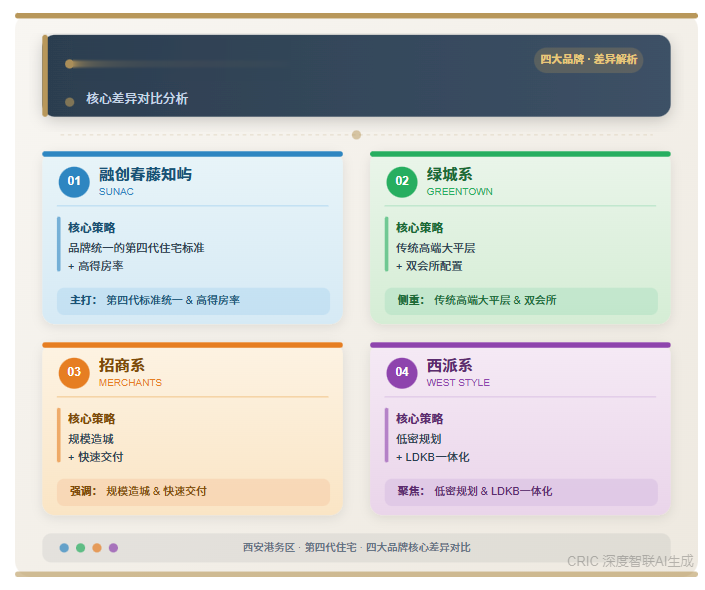Screen dimensions: 705x590
Task: Click the 主打 summary bar
Action: coord(193,301)
